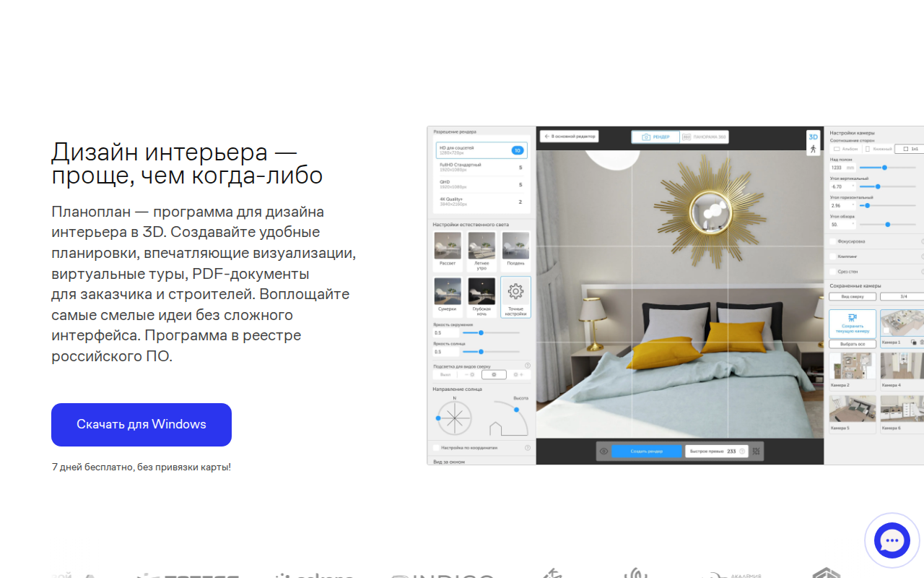Click the Вид сверху button

(853, 297)
